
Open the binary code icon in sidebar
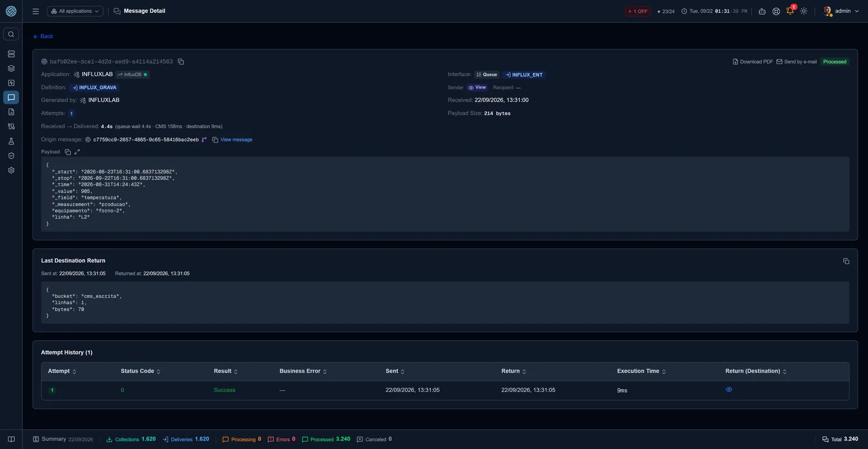(x=11, y=127)
